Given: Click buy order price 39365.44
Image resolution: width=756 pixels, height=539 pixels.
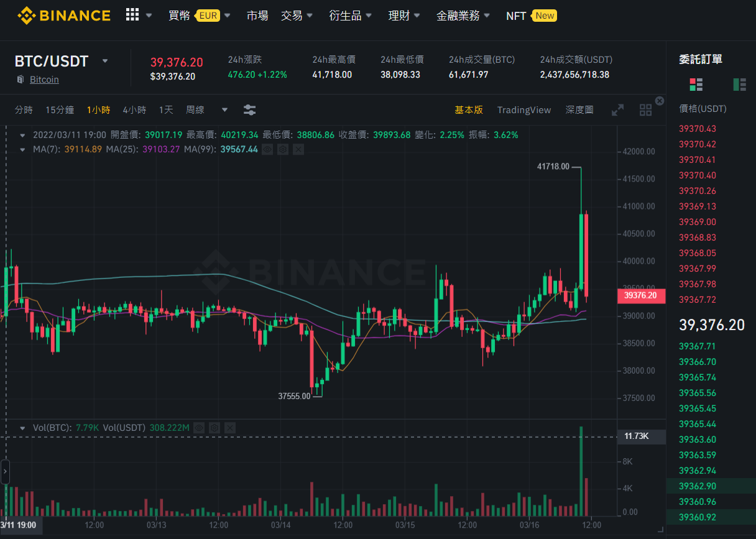Looking at the screenshot, I should click(x=698, y=424).
